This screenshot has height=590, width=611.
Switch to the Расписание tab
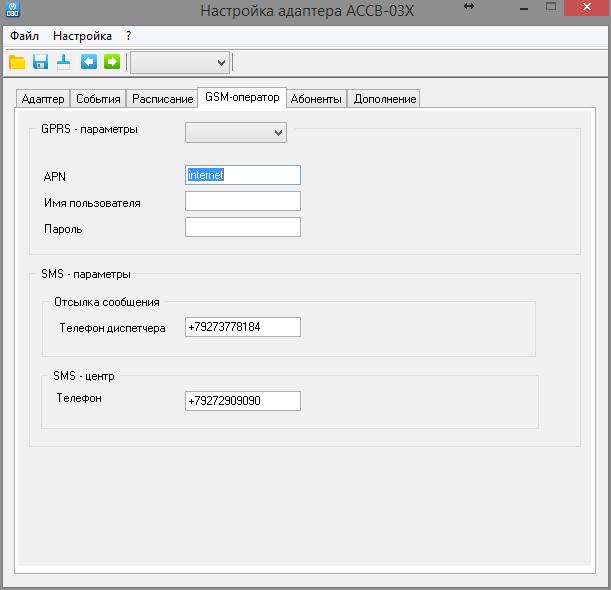[162, 99]
